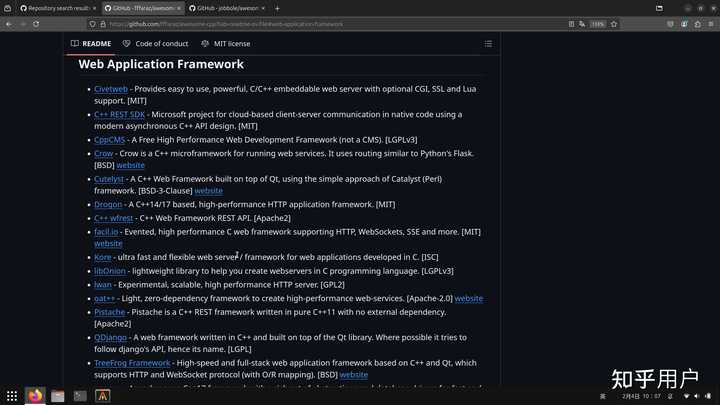Open the extensions puzzle icon

pyautogui.click(x=698, y=24)
